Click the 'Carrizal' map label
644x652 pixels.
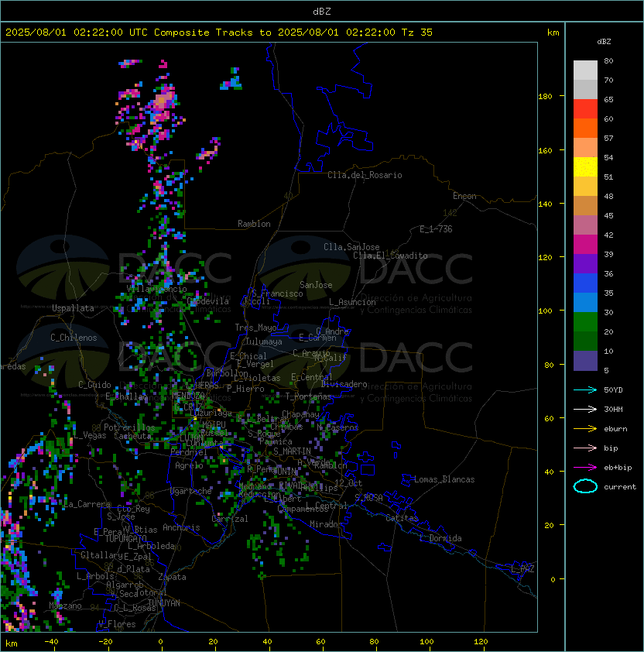pyautogui.click(x=230, y=519)
